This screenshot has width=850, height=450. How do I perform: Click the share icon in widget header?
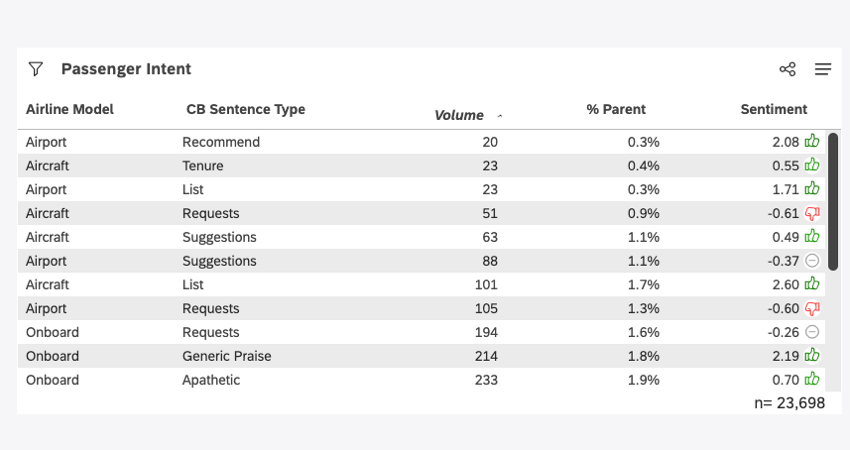(787, 69)
